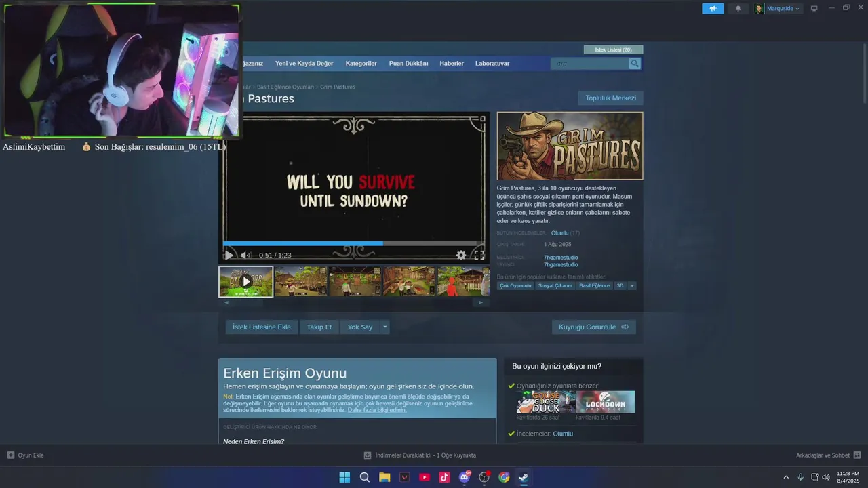Click the Yok Say button
868x488 pixels.
click(360, 327)
